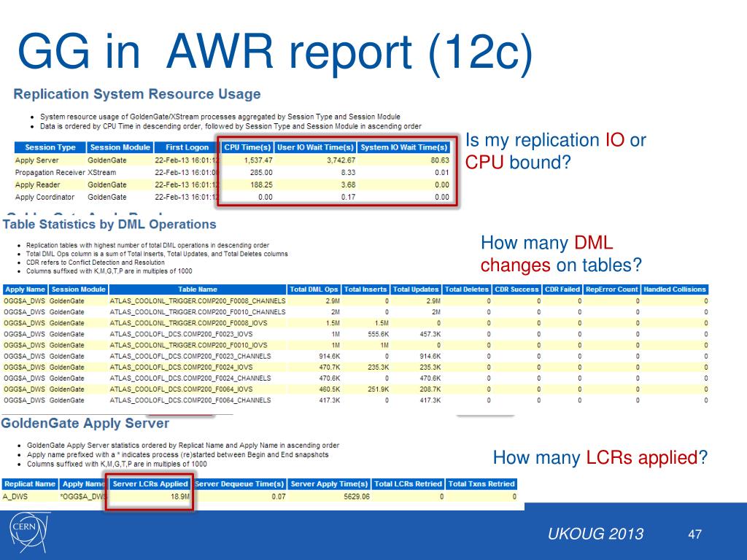
Task: Click the 'XStream' session module cell
Action: click(102, 172)
